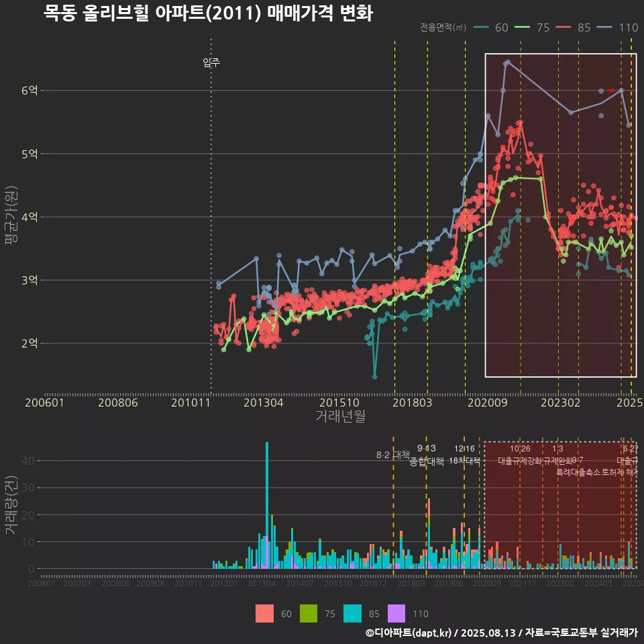This screenshot has height=644, width=644.
Task: Click the salmon 60 swatch in bottom legend
Action: 264,613
